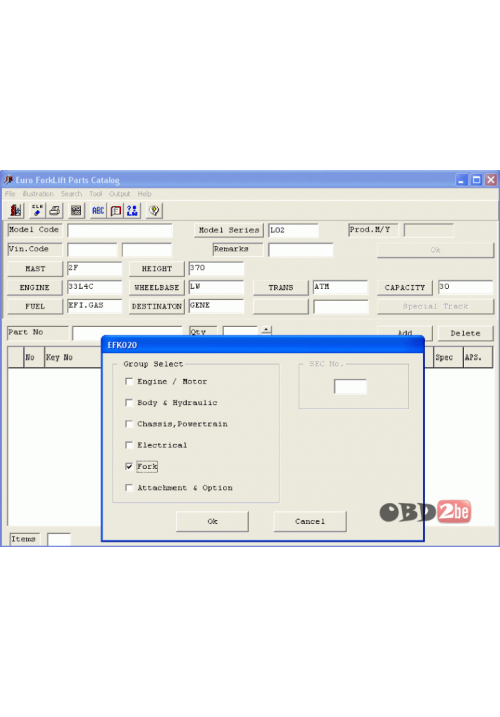Click the Remarks input field
The width and height of the screenshot is (500, 717).
(301, 250)
